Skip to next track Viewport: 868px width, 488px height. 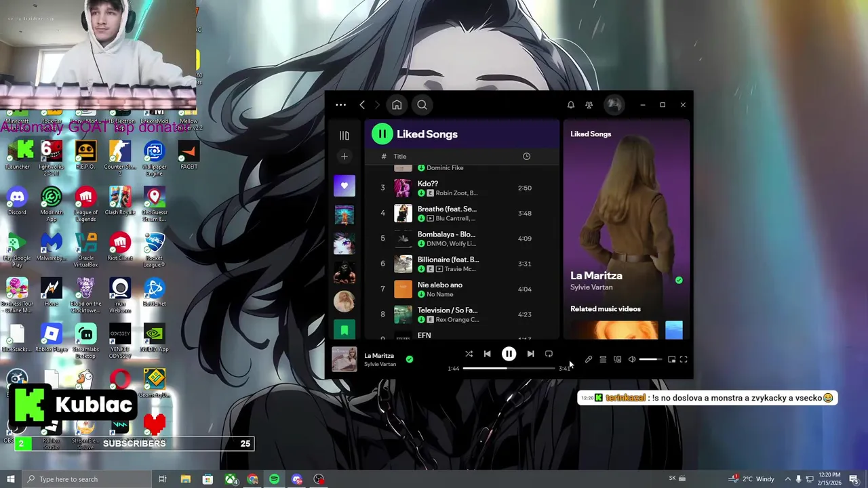pos(530,354)
